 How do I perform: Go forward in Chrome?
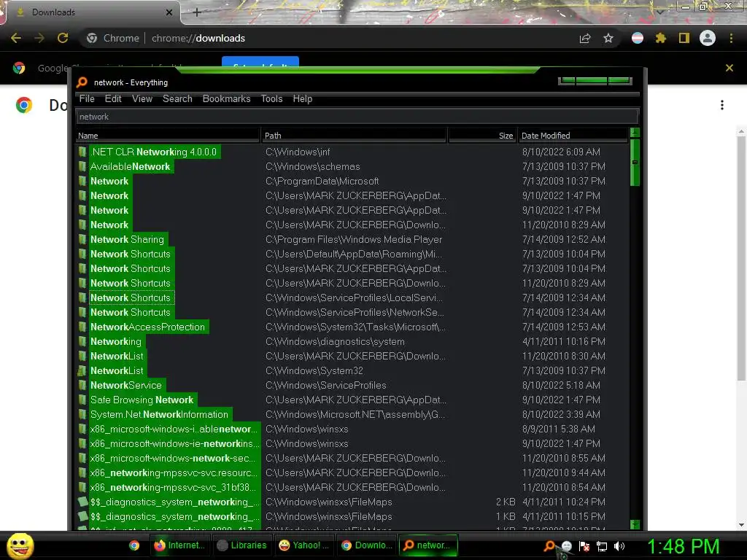(x=39, y=38)
